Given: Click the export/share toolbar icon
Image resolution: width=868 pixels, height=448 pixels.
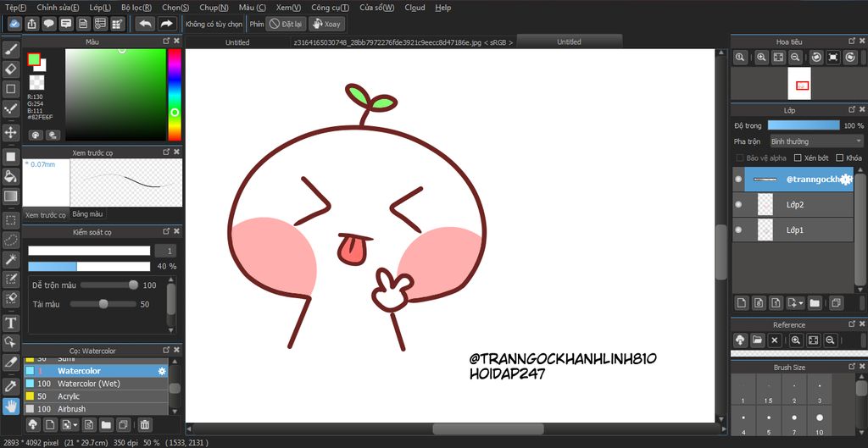Looking at the screenshot, I should 32,24.
